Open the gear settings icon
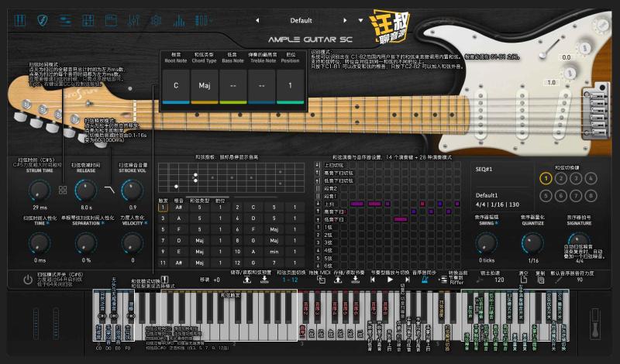Image resolution: width=620 pixels, height=364 pixels. click(157, 21)
